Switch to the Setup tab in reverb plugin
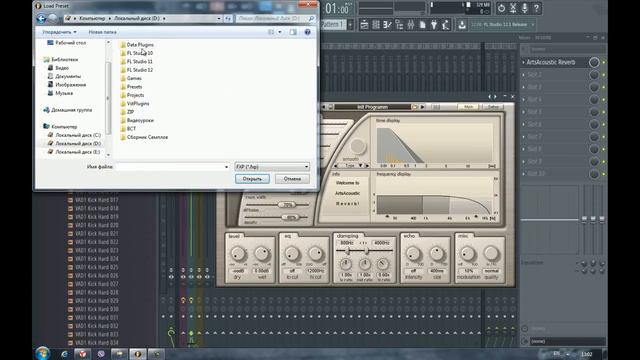This screenshot has height=360, width=640. (493, 107)
